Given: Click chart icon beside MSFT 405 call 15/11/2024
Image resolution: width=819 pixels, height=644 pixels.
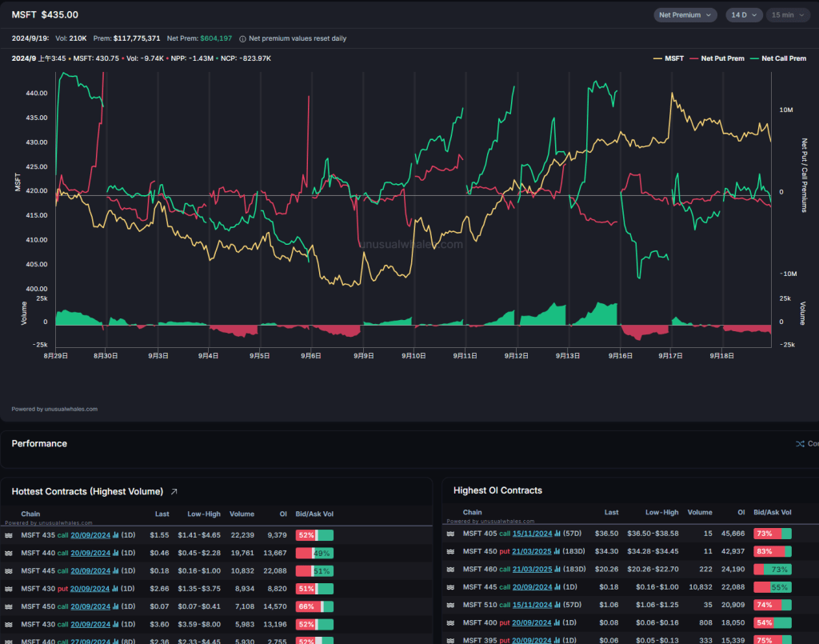Looking at the screenshot, I should [x=557, y=533].
